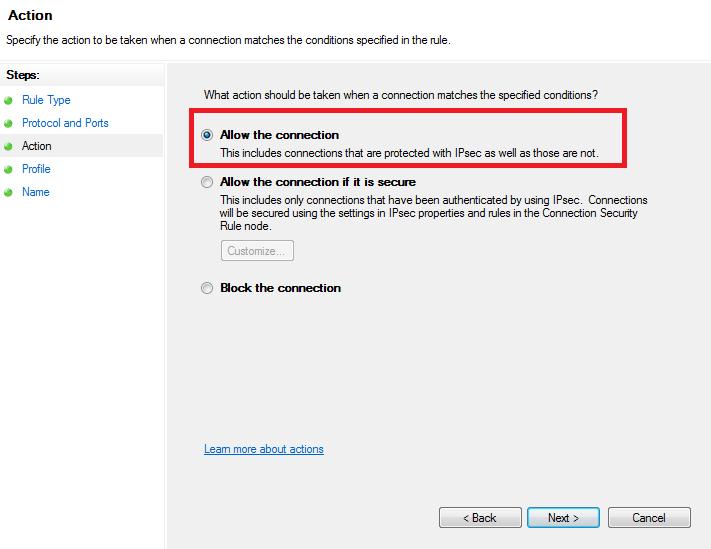This screenshot has height=549, width=711.
Task: Cancel the rule wizard
Action: [x=649, y=517]
